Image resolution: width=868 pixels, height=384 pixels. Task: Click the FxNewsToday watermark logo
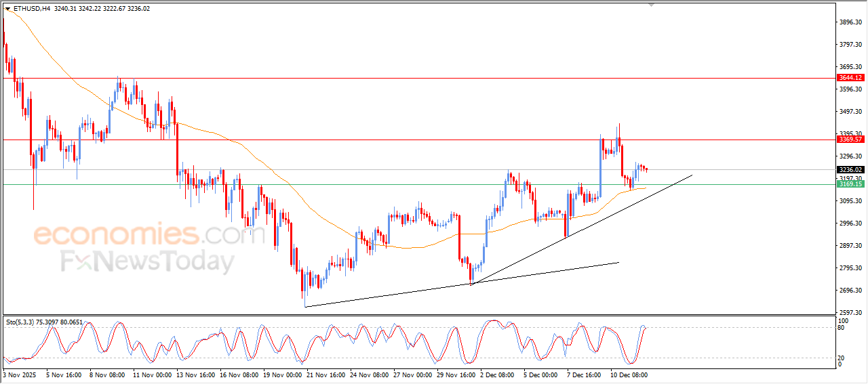(147, 261)
